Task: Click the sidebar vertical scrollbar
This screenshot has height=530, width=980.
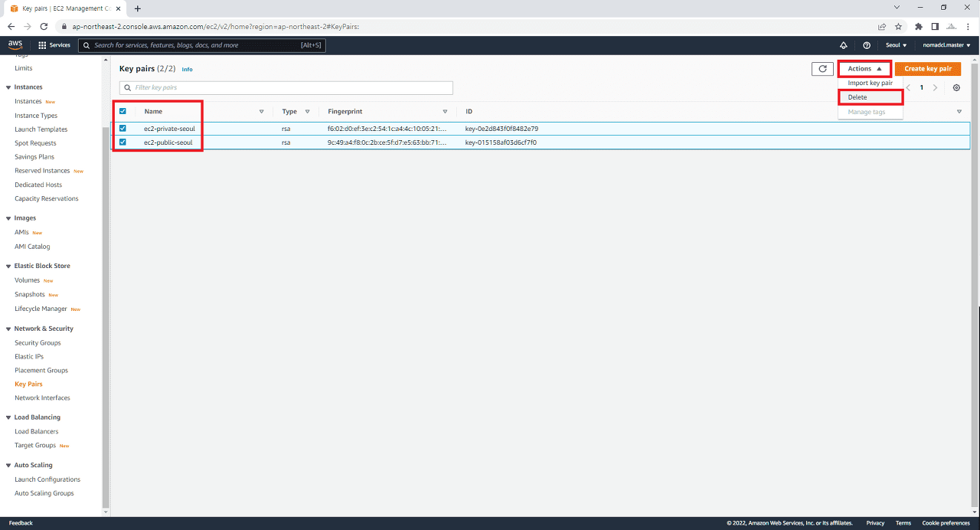Action: coord(106,318)
